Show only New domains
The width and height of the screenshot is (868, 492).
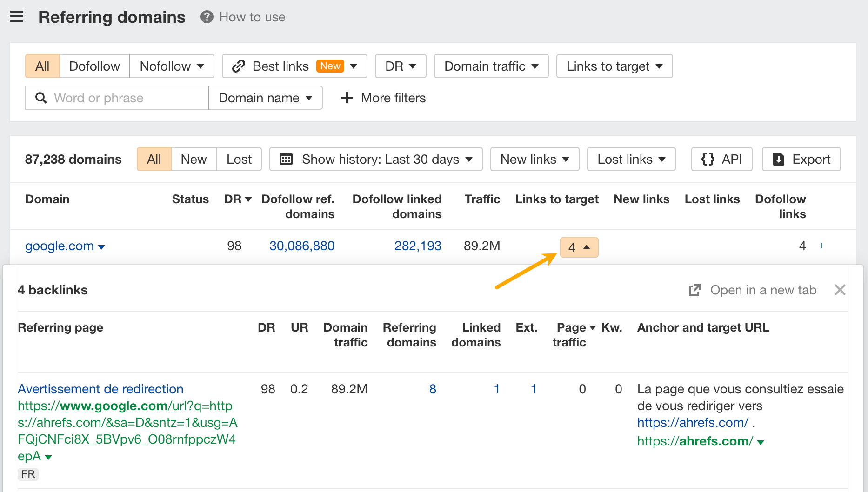194,159
